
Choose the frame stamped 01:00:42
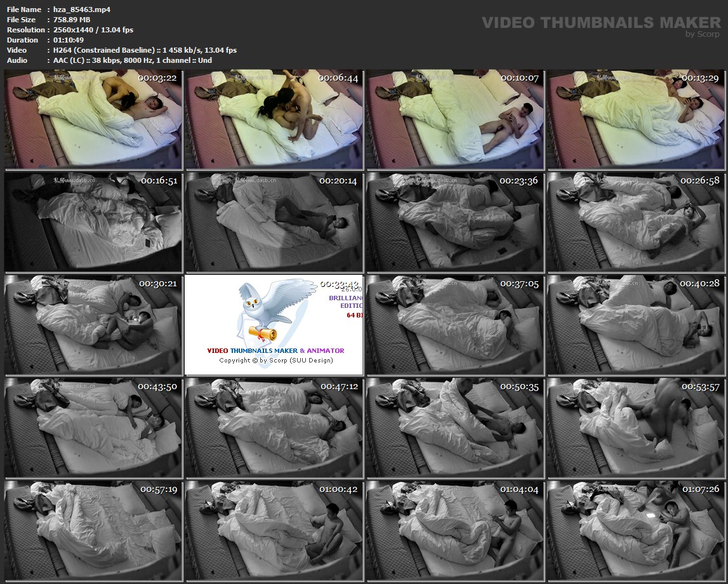[x=274, y=531]
